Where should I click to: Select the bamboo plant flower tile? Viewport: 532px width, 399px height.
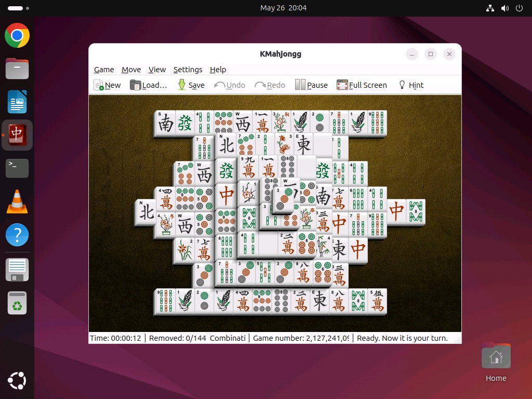[x=323, y=247]
